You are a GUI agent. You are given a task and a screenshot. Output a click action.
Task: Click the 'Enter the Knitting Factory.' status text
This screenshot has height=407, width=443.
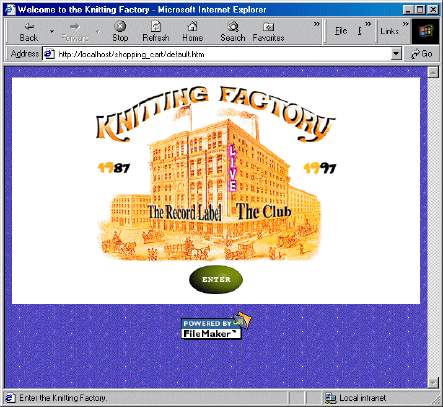(63, 398)
